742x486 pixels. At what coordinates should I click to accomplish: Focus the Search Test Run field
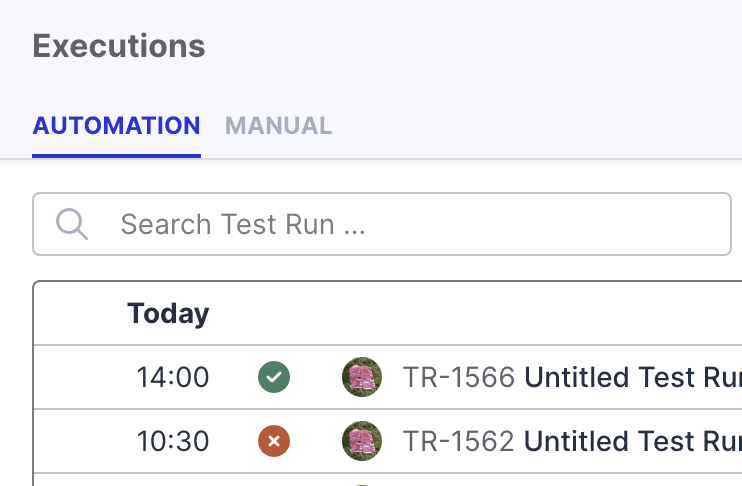pos(420,223)
